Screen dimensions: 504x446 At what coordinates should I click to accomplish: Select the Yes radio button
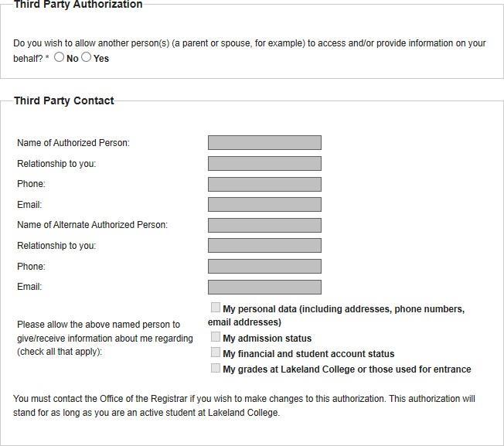pyautogui.click(x=87, y=57)
